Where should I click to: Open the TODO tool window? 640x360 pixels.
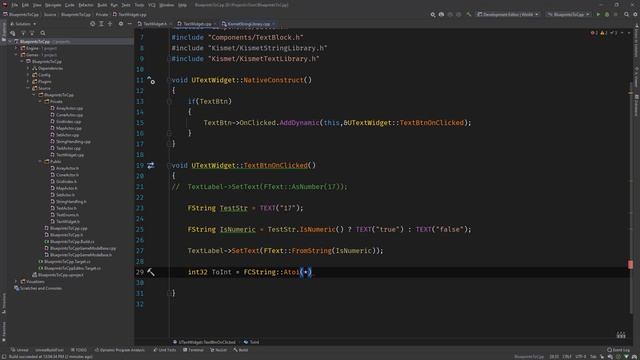tap(79, 350)
